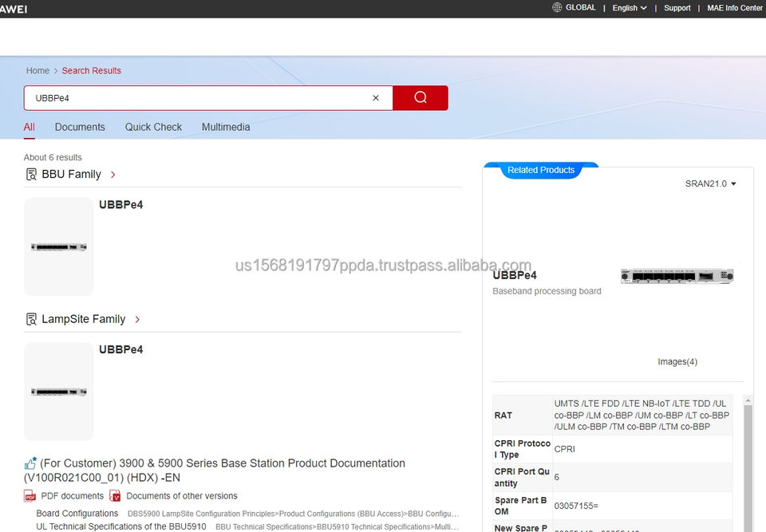The image size is (766, 532).
Task: Expand the LampSite Family chevron arrow
Action: [137, 319]
